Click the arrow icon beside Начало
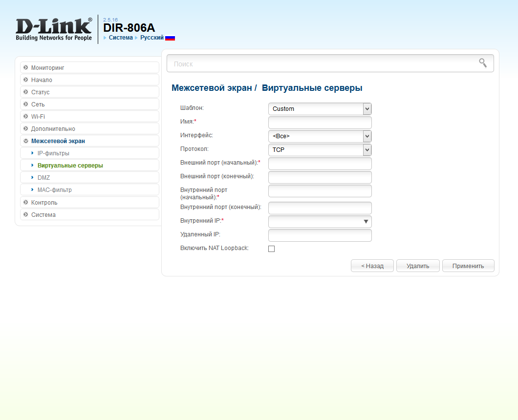Image resolution: width=518 pixels, height=420 pixels. pyautogui.click(x=26, y=80)
